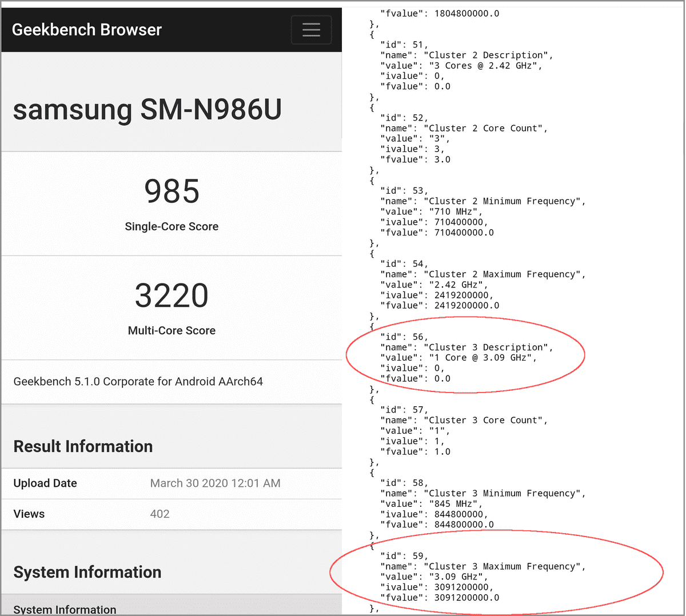Click the large System Information heading
Viewport: 686px width, 616px height.
(x=87, y=572)
